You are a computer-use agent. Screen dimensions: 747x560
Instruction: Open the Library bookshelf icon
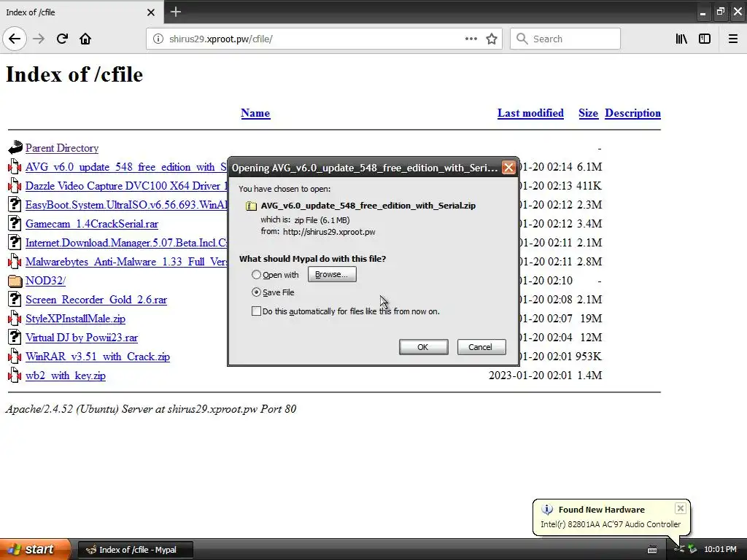pyautogui.click(x=681, y=39)
